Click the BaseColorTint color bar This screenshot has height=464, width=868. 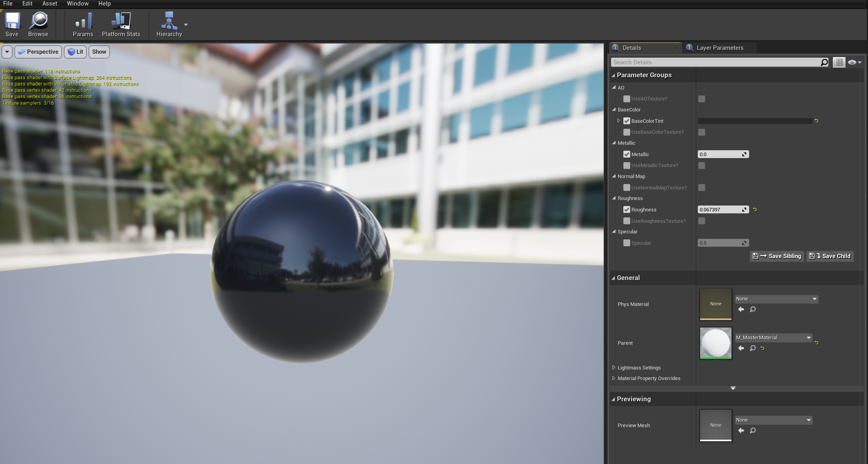755,121
